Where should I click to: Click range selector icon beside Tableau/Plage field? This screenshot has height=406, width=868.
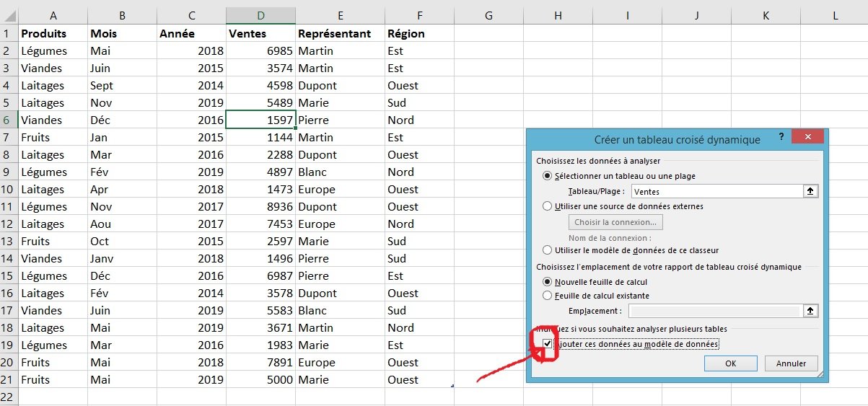pyautogui.click(x=811, y=191)
